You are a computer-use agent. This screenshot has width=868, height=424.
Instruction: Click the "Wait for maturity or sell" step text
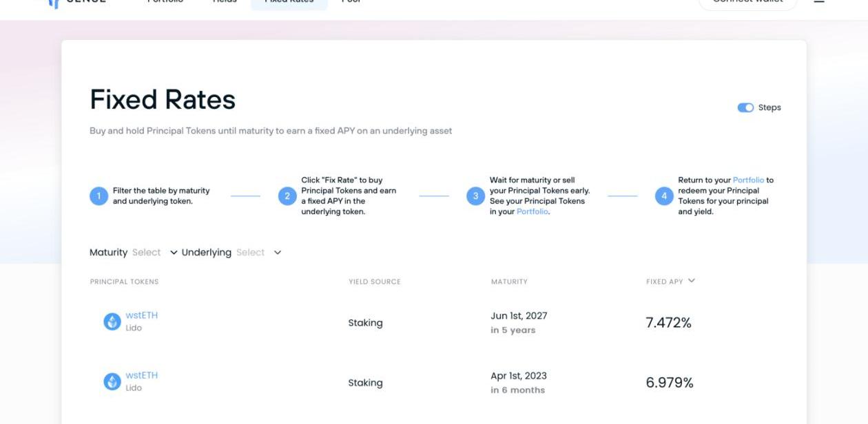pyautogui.click(x=539, y=196)
